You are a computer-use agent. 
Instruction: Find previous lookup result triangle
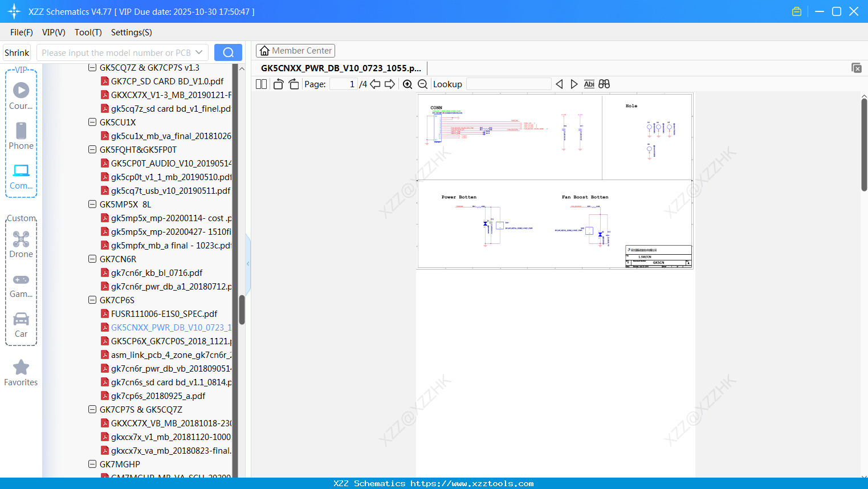pos(559,84)
